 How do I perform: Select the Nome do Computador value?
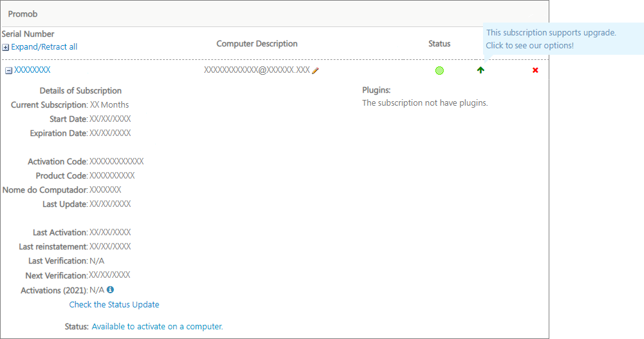pyautogui.click(x=105, y=190)
